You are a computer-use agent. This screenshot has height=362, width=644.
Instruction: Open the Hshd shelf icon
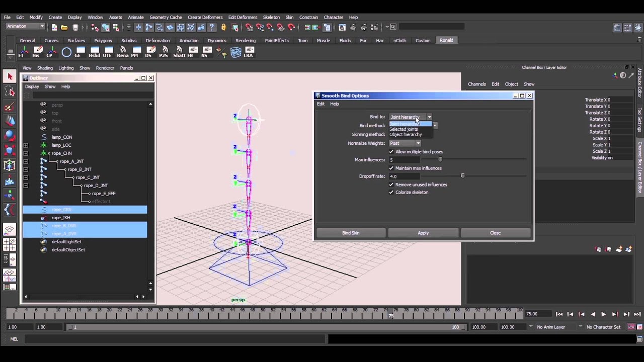tap(94, 52)
